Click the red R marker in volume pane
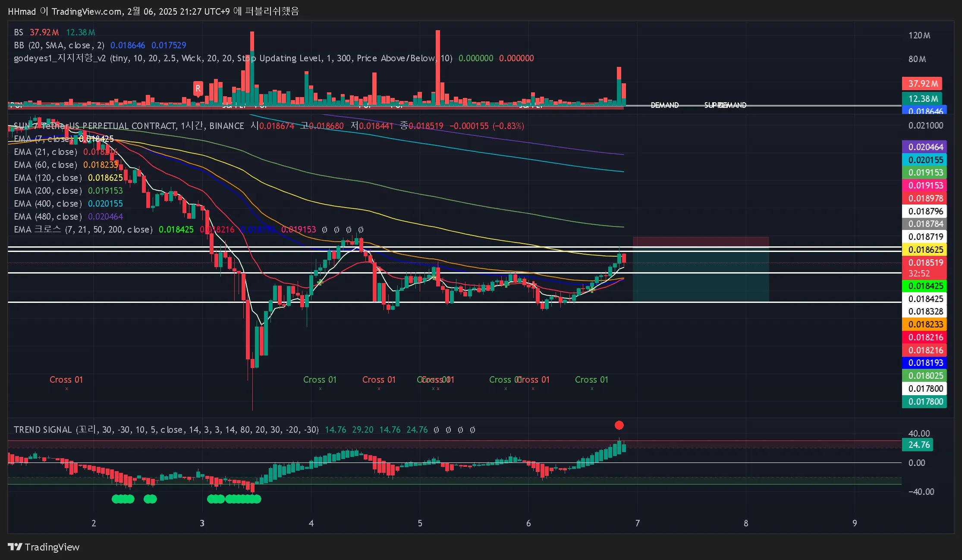The height and width of the screenshot is (560, 962). click(x=198, y=88)
